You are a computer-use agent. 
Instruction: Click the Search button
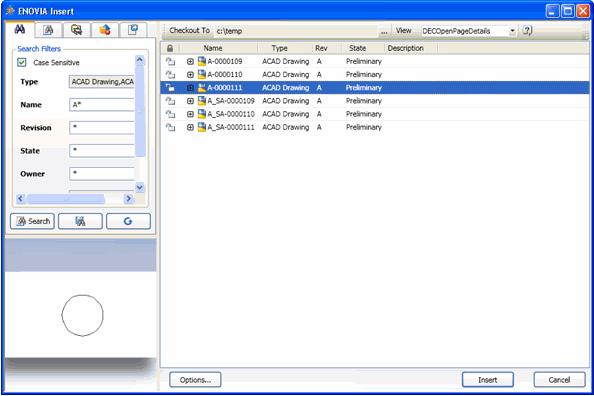coord(33,221)
